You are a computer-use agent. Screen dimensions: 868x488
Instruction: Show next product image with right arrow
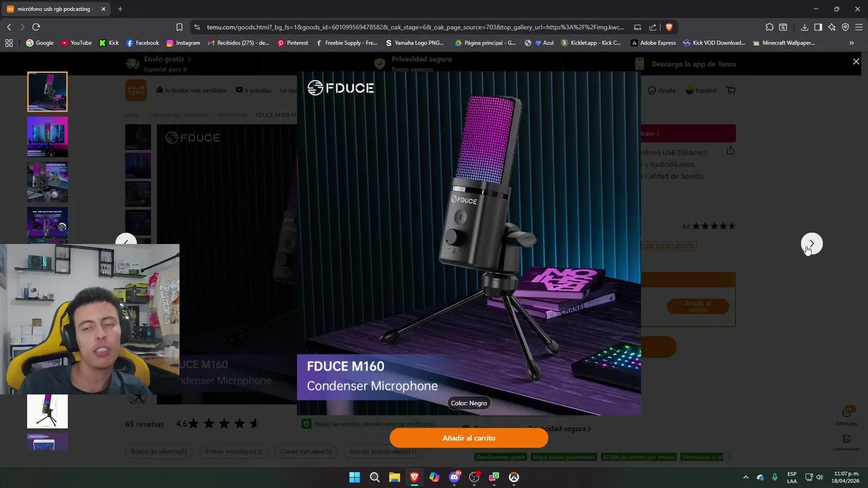(812, 244)
